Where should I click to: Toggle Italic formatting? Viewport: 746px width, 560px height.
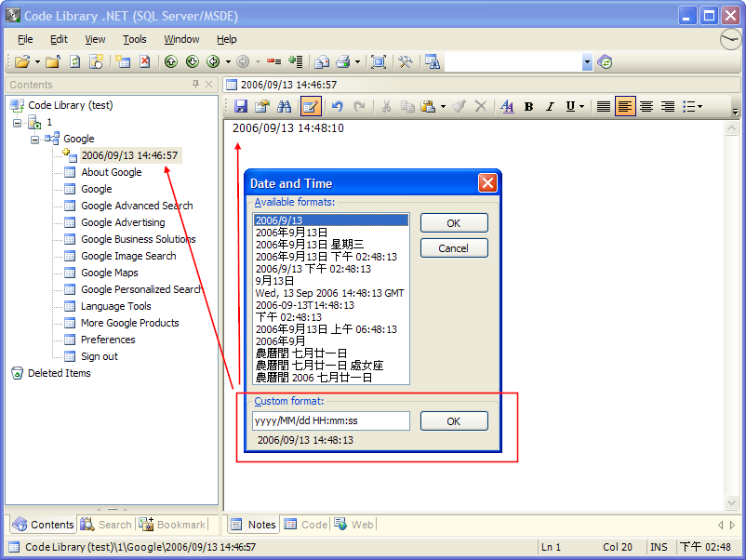(x=550, y=106)
